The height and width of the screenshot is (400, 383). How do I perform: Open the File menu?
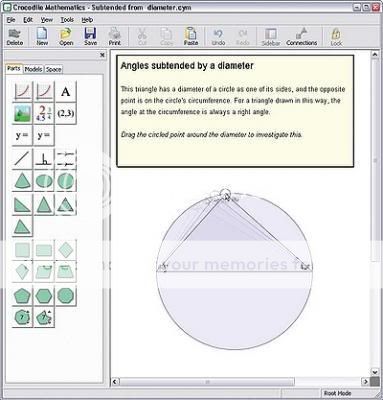11,20
